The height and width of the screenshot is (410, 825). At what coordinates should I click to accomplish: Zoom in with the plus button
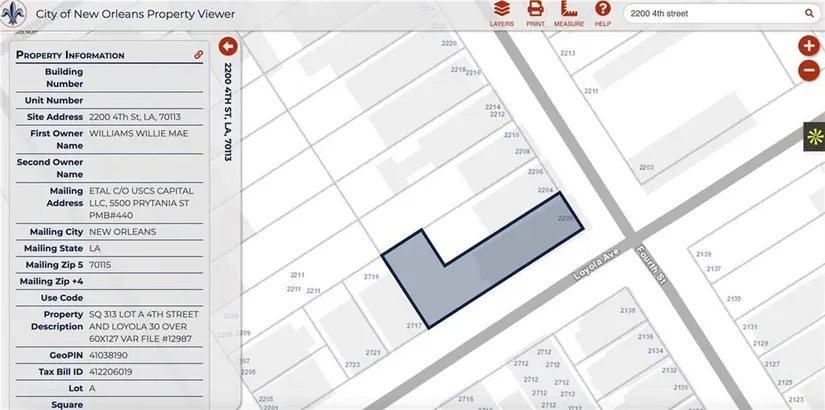[x=808, y=46]
